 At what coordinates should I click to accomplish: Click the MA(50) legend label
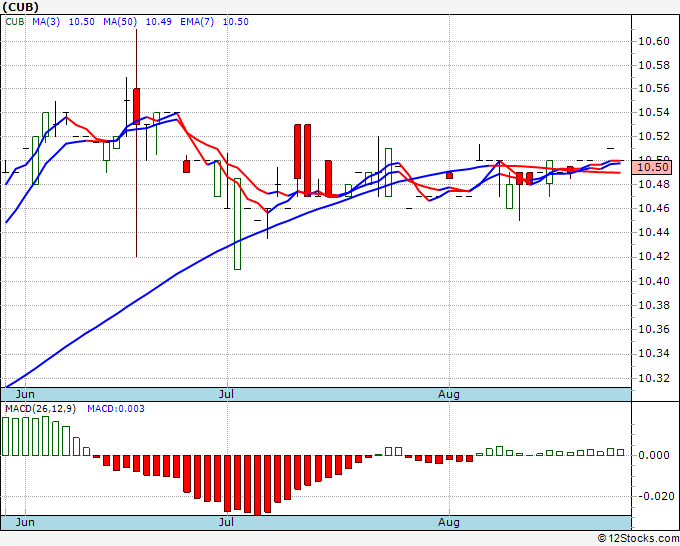[120, 22]
